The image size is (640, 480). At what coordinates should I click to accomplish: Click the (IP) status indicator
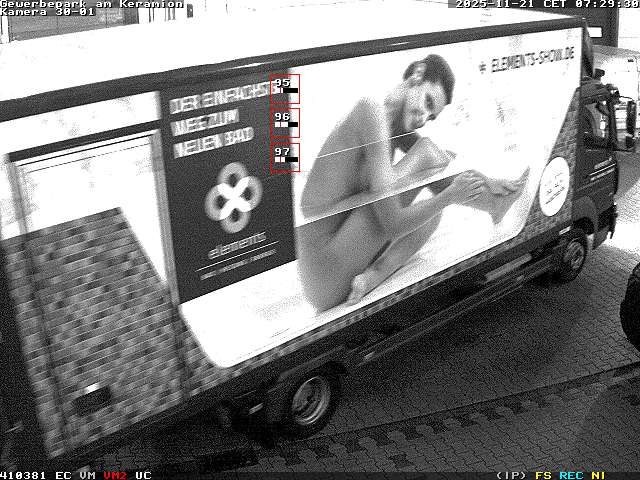coord(512,475)
